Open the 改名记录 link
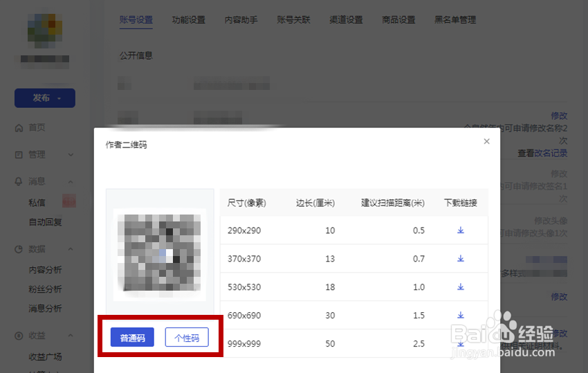Screen dimensions: 588x373 point(551,154)
